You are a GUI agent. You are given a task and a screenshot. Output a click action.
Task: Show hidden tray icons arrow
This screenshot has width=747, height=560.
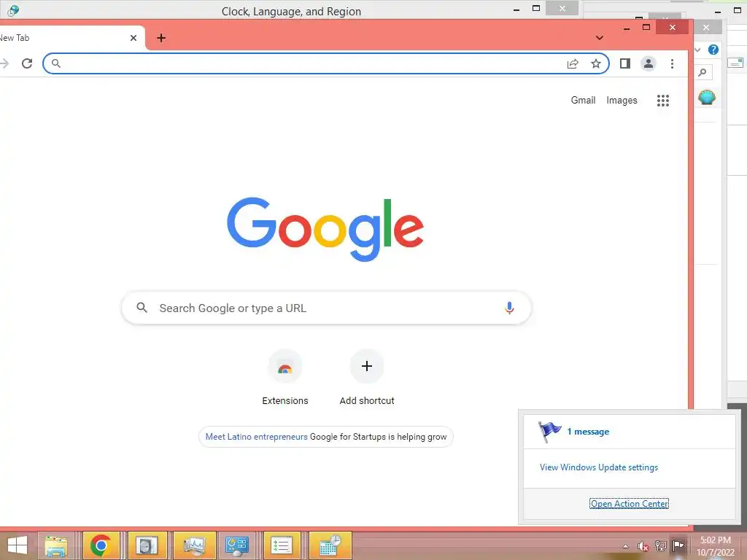tap(625, 546)
